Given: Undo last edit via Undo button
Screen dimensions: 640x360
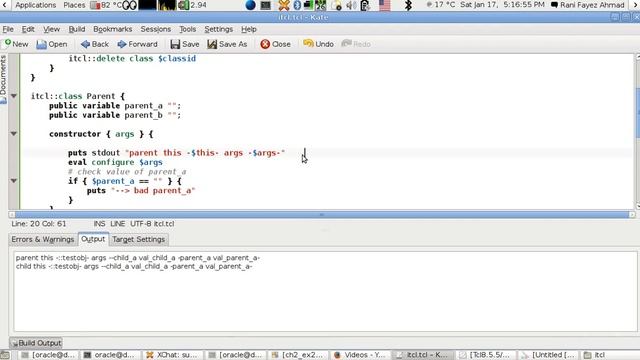Looking at the screenshot, I should tap(318, 44).
